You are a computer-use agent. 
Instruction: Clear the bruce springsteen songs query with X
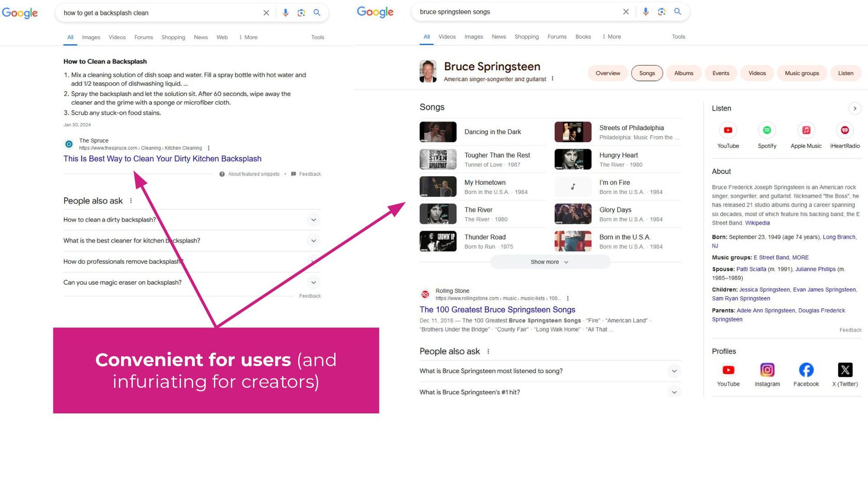[x=626, y=12]
